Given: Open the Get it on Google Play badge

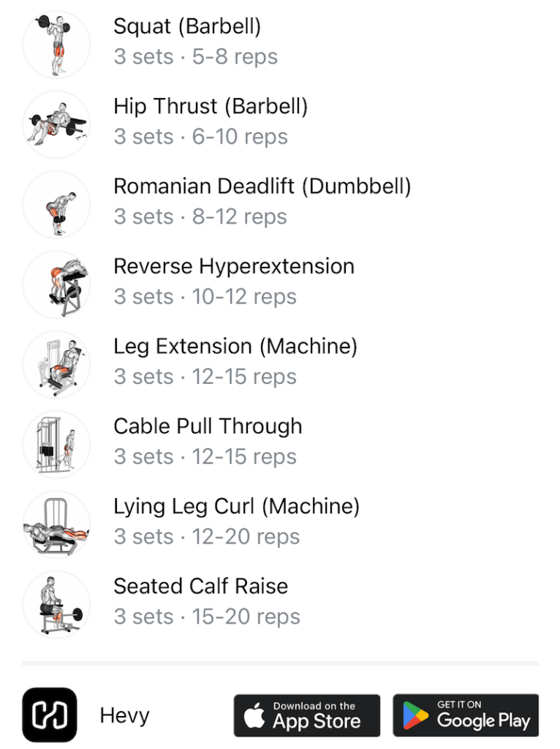Looking at the screenshot, I should (466, 715).
